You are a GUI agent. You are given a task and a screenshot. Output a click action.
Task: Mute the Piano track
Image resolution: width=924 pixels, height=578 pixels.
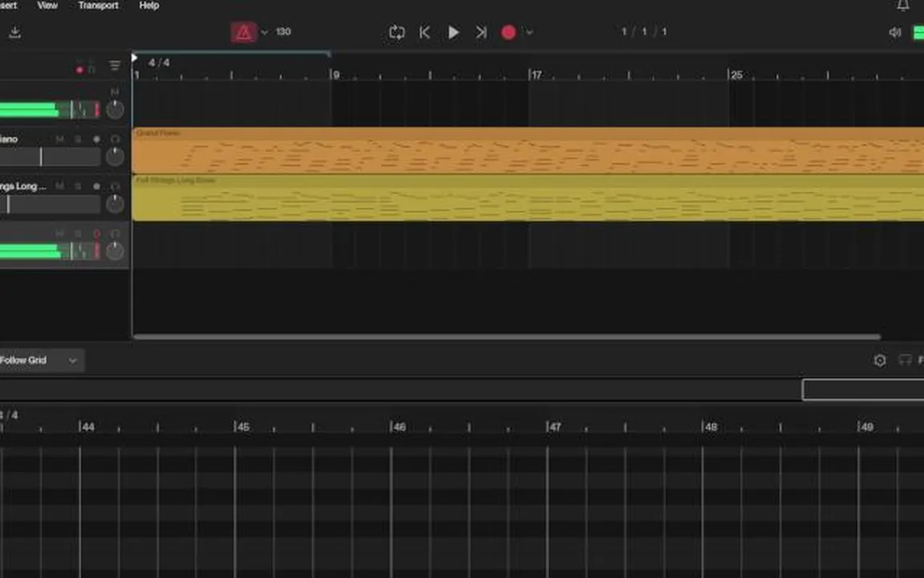[59, 139]
